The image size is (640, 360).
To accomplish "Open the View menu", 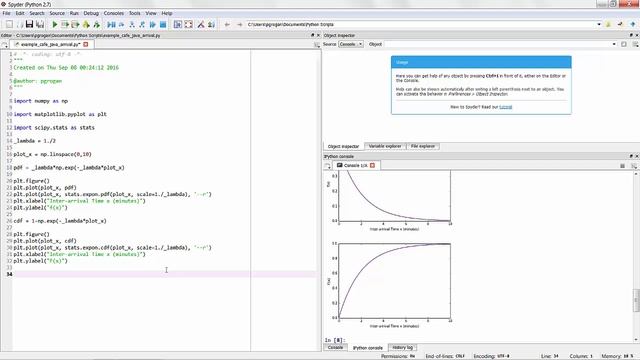I will pyautogui.click(x=151, y=13).
